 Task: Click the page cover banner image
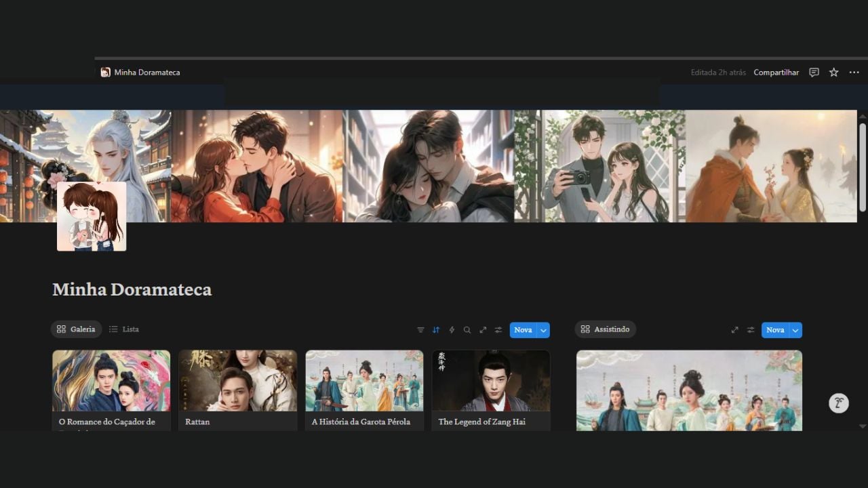(429, 166)
